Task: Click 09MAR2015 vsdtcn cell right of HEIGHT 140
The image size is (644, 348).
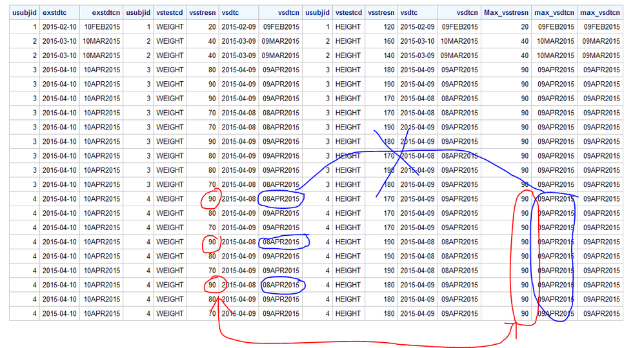Action: tap(459, 56)
